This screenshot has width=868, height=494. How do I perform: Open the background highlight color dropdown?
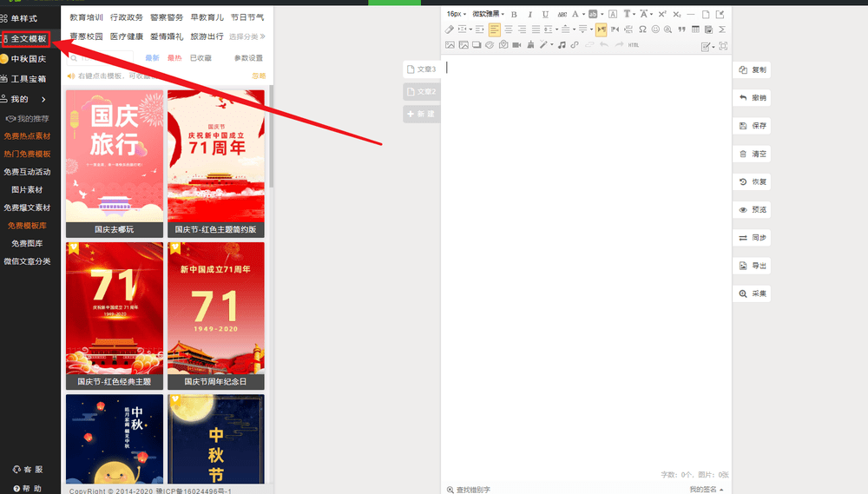tap(602, 14)
